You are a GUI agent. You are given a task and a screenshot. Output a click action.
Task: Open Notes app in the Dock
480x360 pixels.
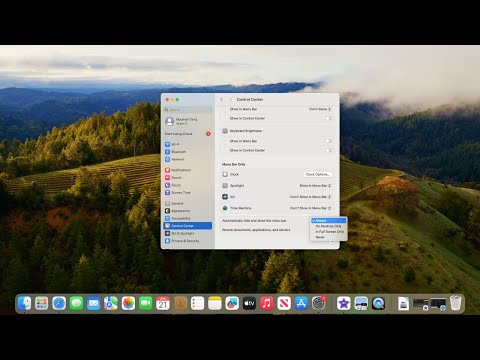tap(215, 303)
